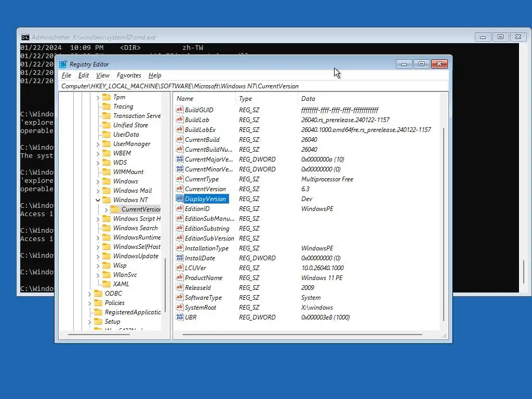Click the tree pane horizontal scrollbar
Image resolution: width=532 pixels, height=399 pixels.
[x=99, y=335]
